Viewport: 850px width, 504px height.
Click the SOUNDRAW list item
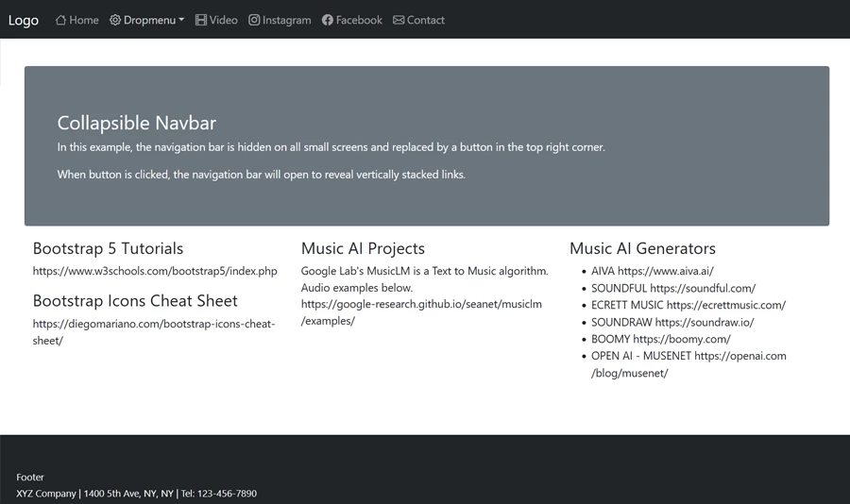[672, 323]
